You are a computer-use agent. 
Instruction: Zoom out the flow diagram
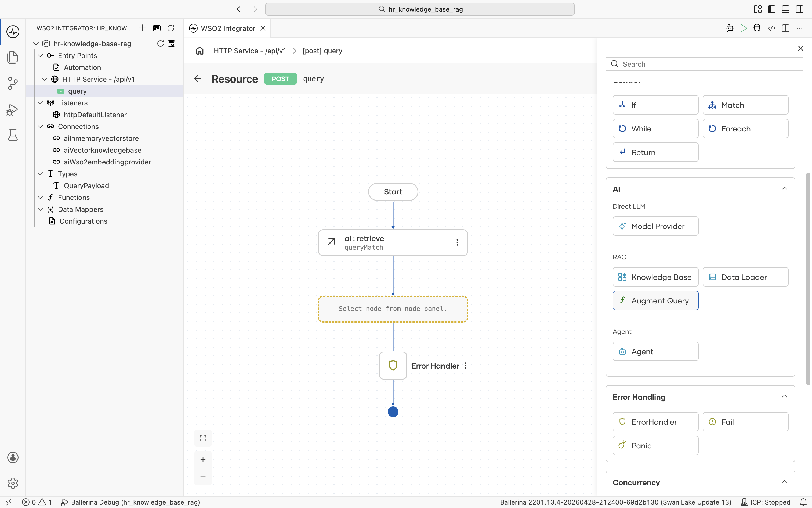click(x=203, y=477)
